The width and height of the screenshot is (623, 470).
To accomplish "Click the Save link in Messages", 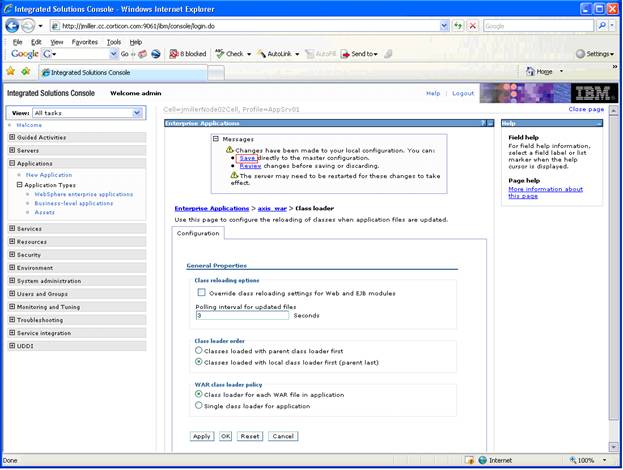I will 247,158.
